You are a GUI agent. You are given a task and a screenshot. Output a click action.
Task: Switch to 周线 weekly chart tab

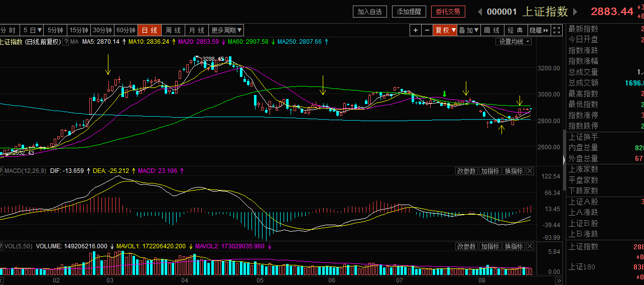173,30
